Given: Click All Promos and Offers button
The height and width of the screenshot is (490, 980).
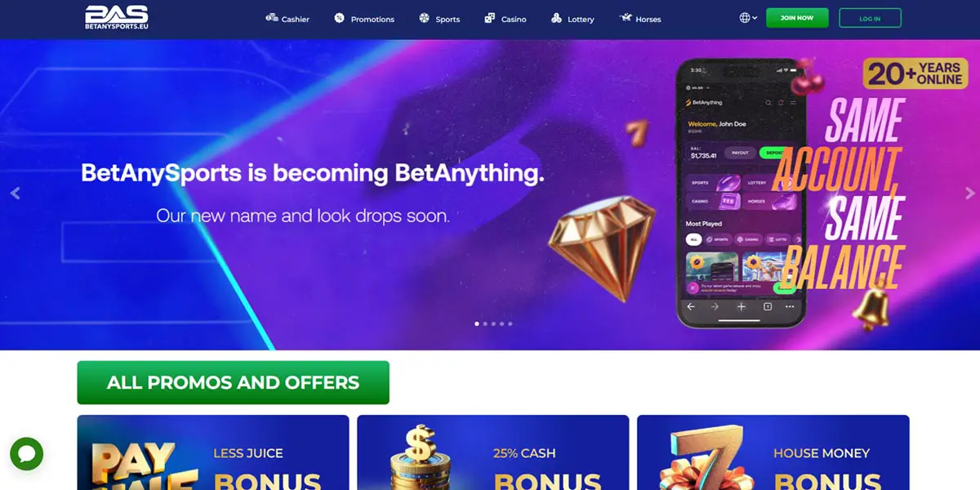Looking at the screenshot, I should [233, 382].
